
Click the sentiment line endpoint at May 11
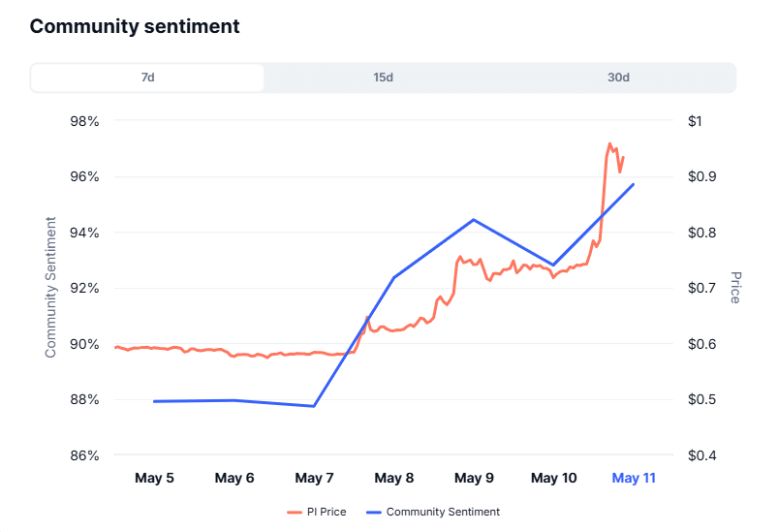[634, 184]
